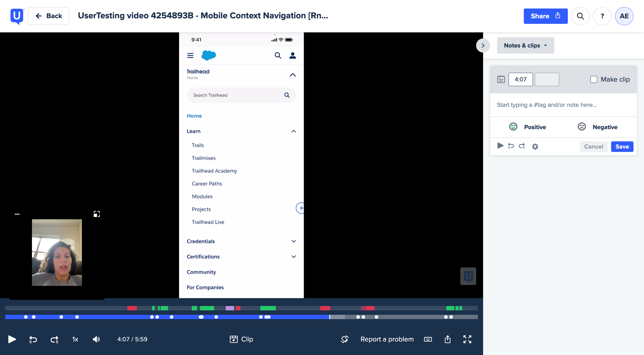Cancel the note

click(594, 147)
